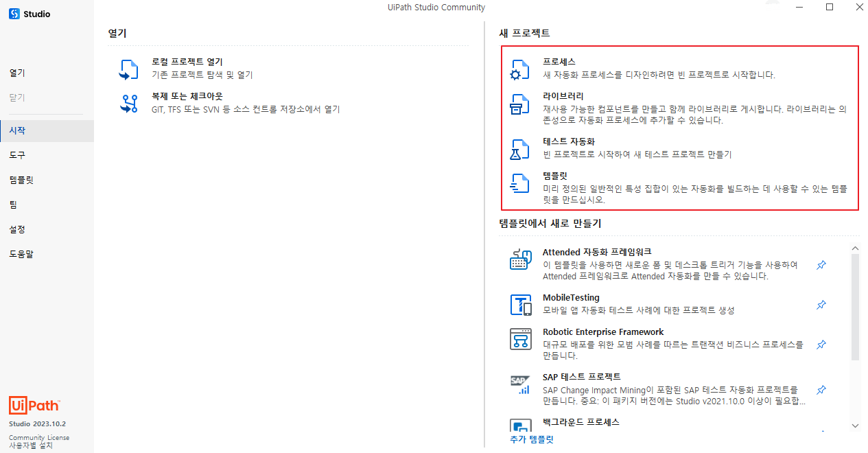This screenshot has width=868, height=453.
Task: Click the template list scroll up arrow
Action: pyautogui.click(x=855, y=248)
